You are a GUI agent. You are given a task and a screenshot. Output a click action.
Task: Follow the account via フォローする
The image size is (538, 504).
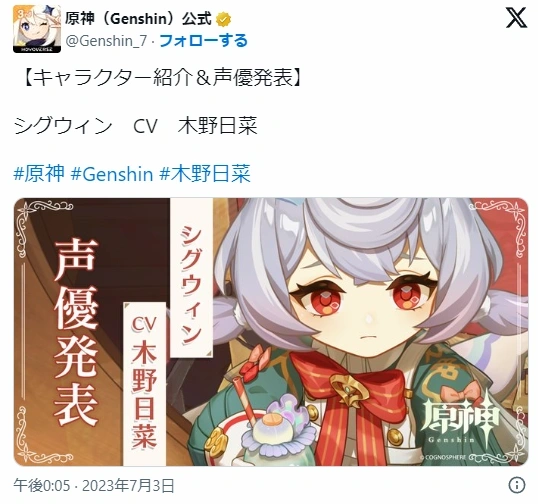click(203, 41)
